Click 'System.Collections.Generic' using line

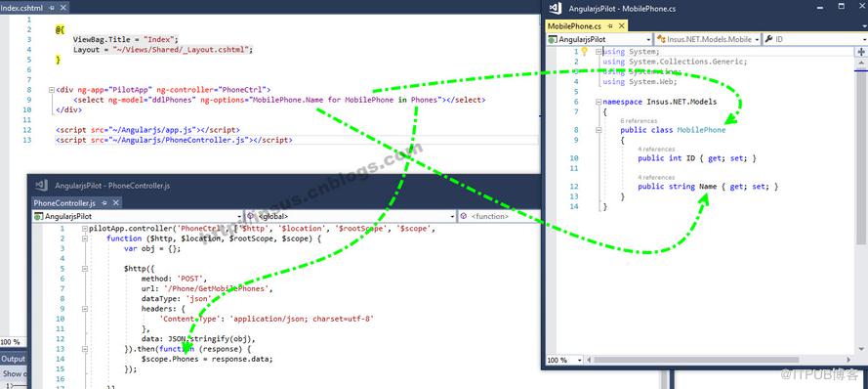coord(676,62)
